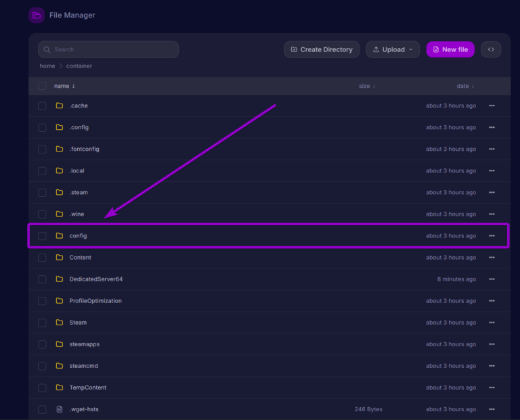Open the Upload dropdown menu
Image resolution: width=520 pixels, height=420 pixels.
393,49
